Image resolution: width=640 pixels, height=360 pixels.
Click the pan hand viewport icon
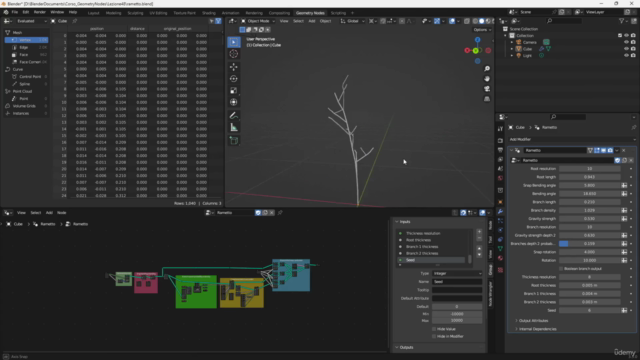tap(487, 78)
